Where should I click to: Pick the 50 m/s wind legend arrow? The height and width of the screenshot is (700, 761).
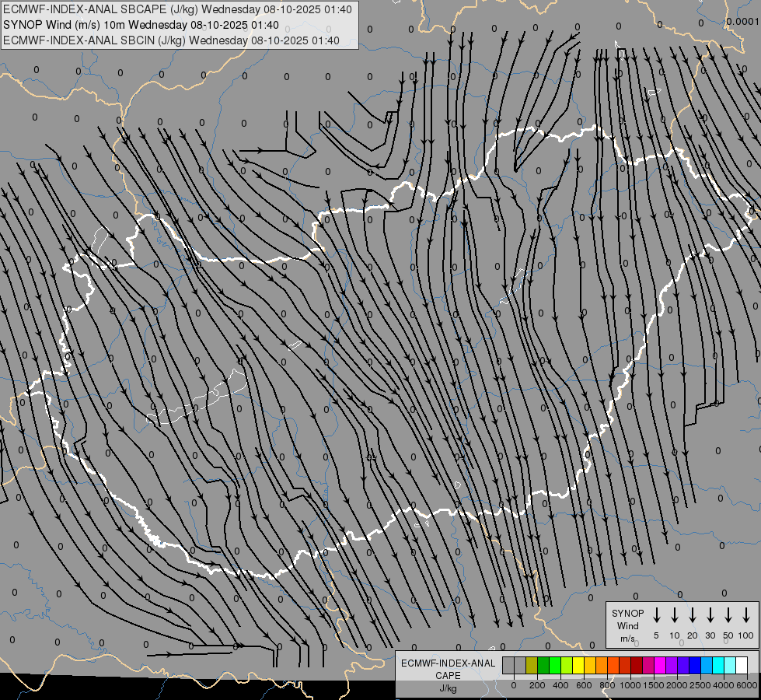point(728,615)
